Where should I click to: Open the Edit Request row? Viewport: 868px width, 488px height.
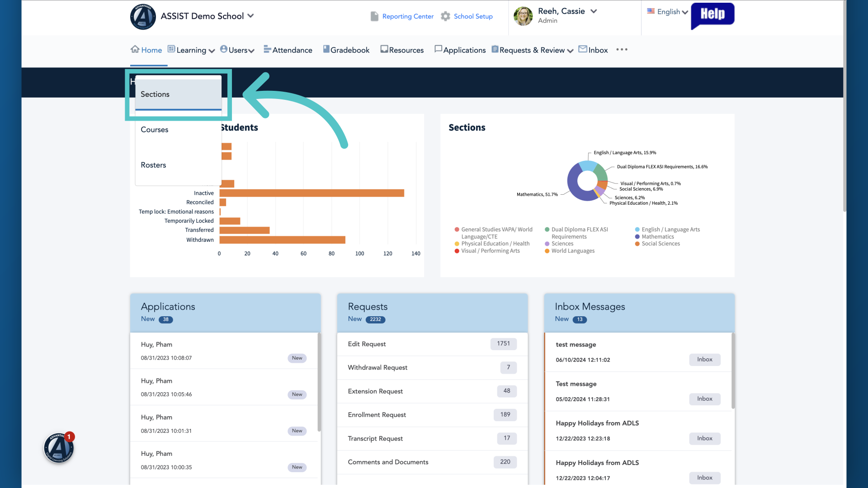432,344
